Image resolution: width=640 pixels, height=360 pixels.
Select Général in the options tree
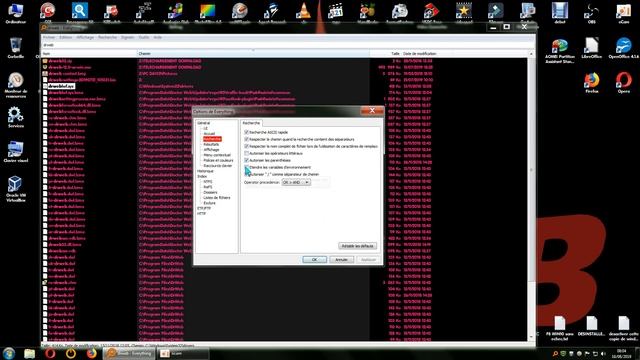tap(204, 123)
